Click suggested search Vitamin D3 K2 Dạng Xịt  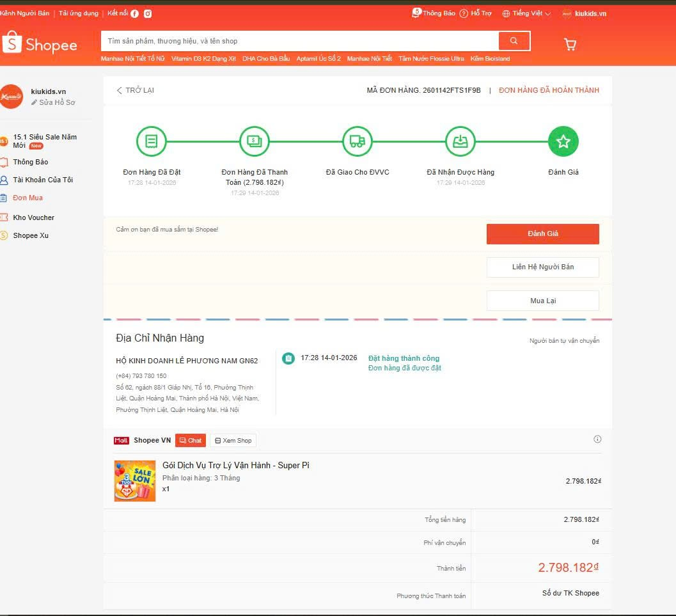203,59
